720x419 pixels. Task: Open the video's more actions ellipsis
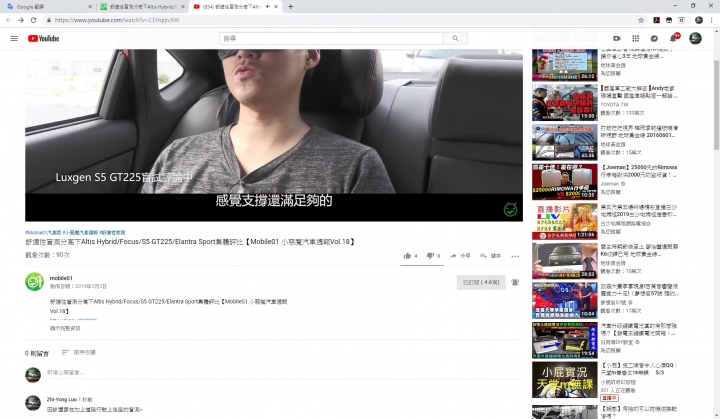coord(515,256)
